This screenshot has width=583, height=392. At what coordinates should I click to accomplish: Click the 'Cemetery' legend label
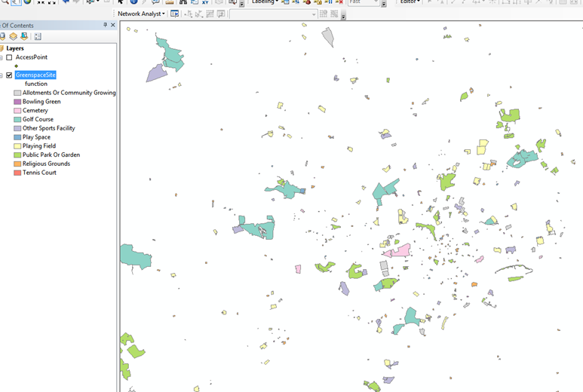(x=35, y=110)
